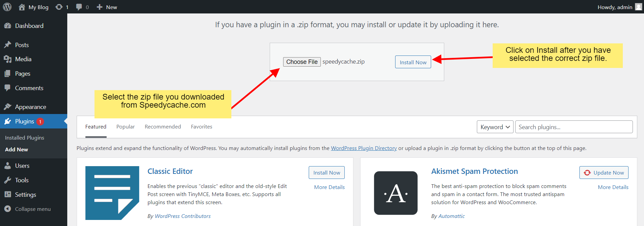Open Classic Editor plugin title
This screenshot has height=226, width=644.
(170, 171)
